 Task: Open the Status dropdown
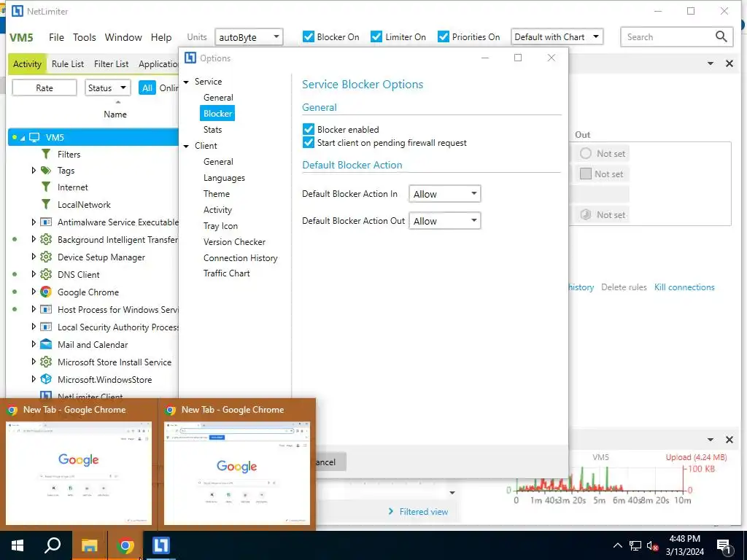pos(107,87)
